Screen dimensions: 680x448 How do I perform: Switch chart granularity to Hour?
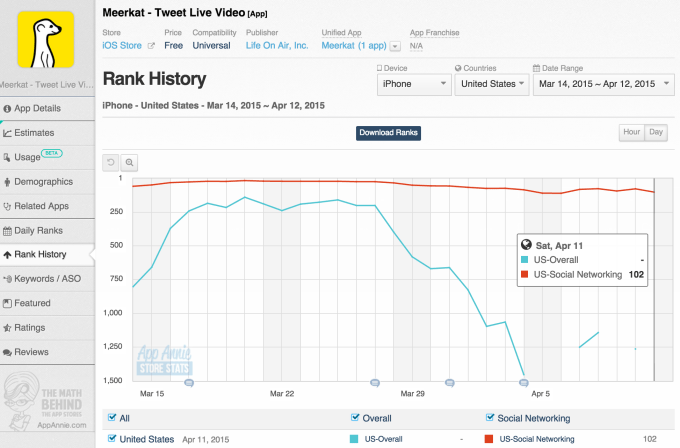(x=631, y=132)
